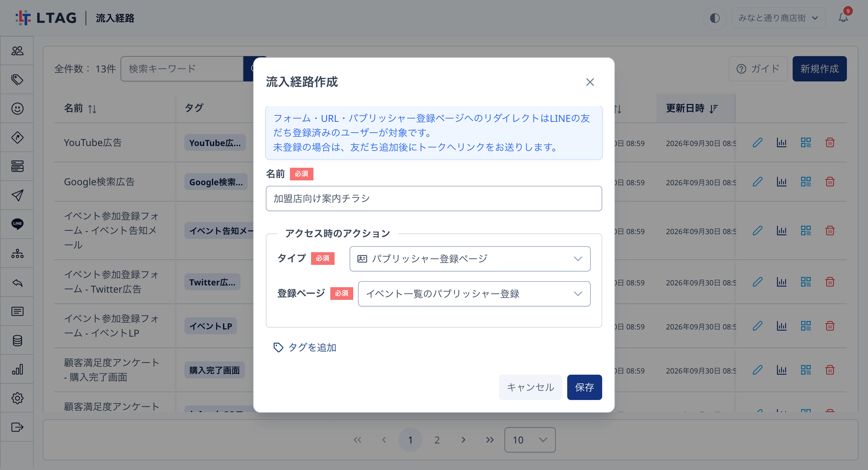
Task: Click the キャンセル button
Action: click(x=530, y=387)
